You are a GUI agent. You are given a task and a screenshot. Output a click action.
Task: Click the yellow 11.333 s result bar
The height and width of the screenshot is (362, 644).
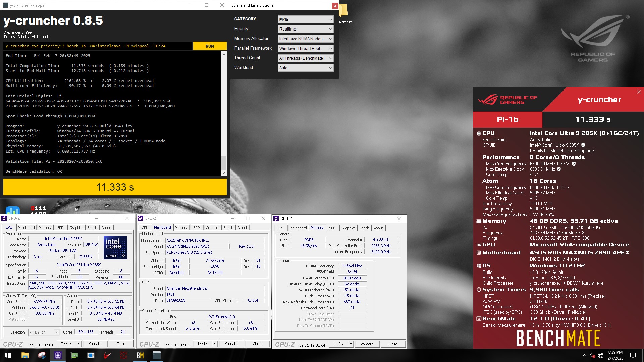coord(115,187)
